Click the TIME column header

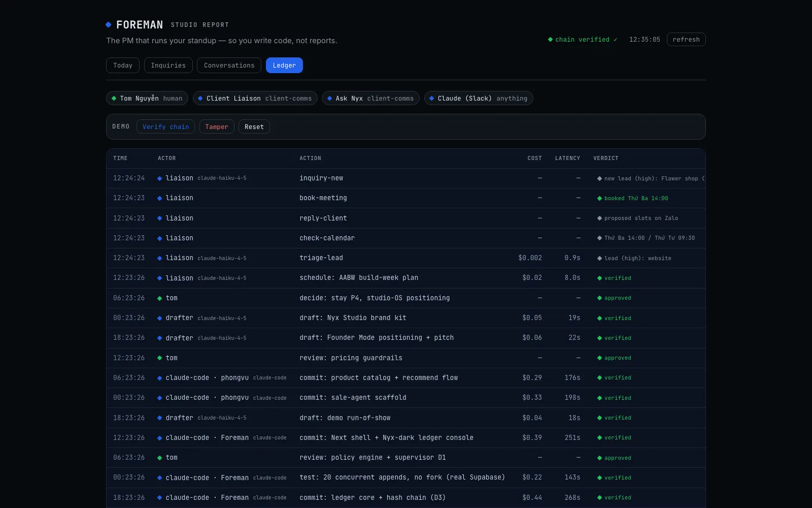click(120, 158)
